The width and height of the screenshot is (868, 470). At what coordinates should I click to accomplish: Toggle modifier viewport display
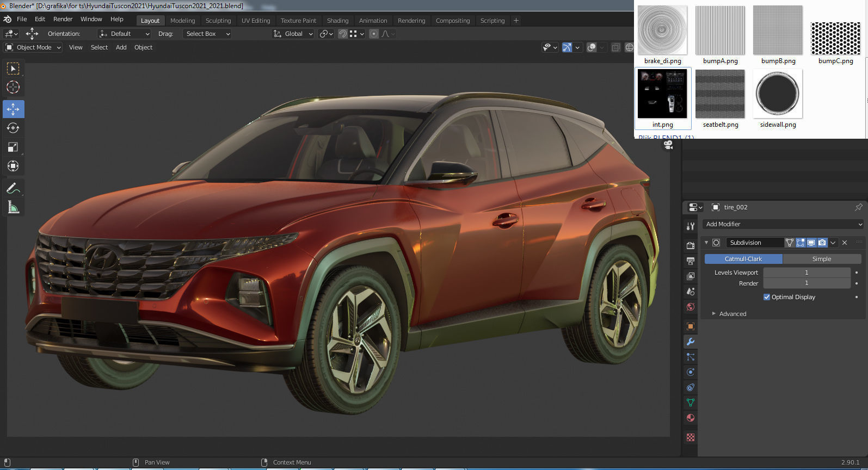tap(811, 243)
